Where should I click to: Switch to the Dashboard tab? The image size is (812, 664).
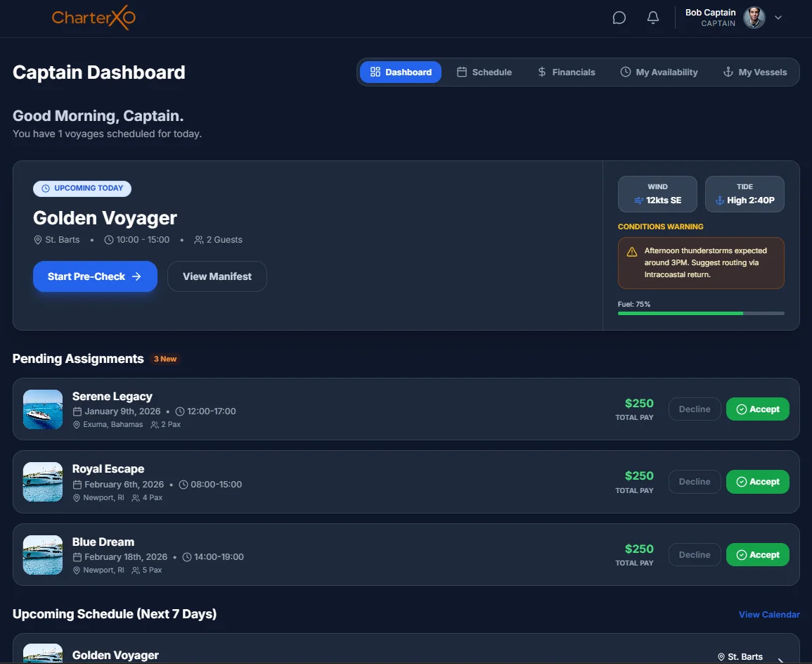[x=400, y=72]
